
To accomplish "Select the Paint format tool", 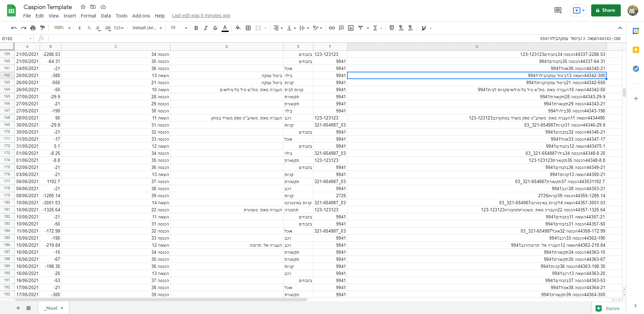I will click(x=42, y=28).
